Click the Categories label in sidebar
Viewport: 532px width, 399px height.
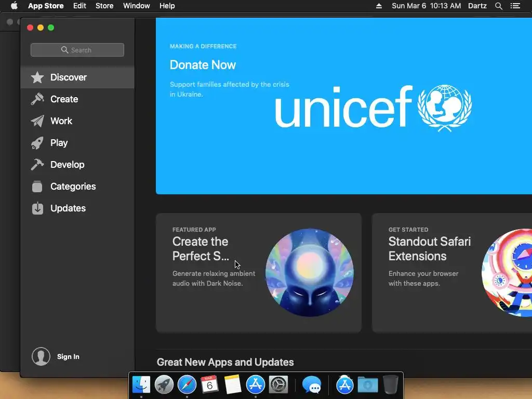click(x=73, y=187)
